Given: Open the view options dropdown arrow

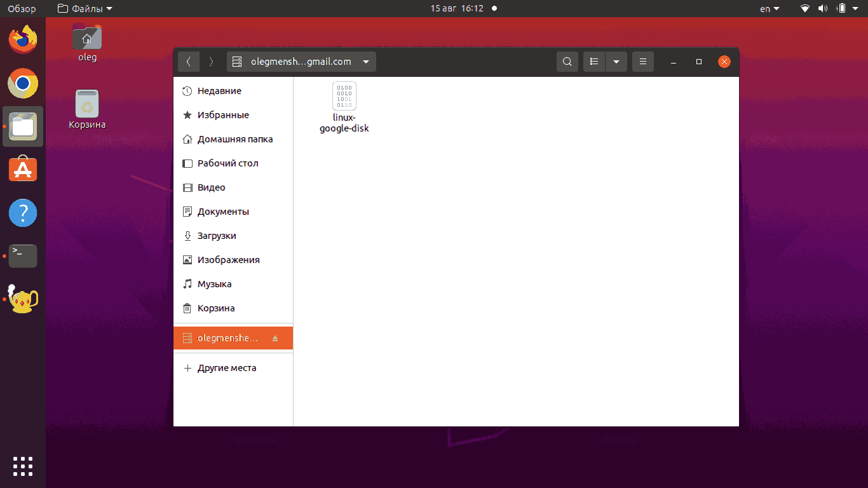Looking at the screenshot, I should click(x=616, y=62).
